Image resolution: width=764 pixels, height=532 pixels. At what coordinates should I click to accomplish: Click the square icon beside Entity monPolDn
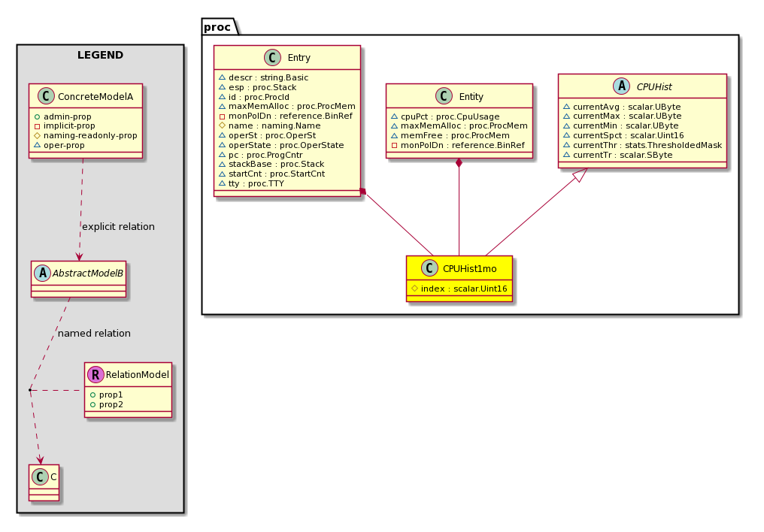coord(394,145)
